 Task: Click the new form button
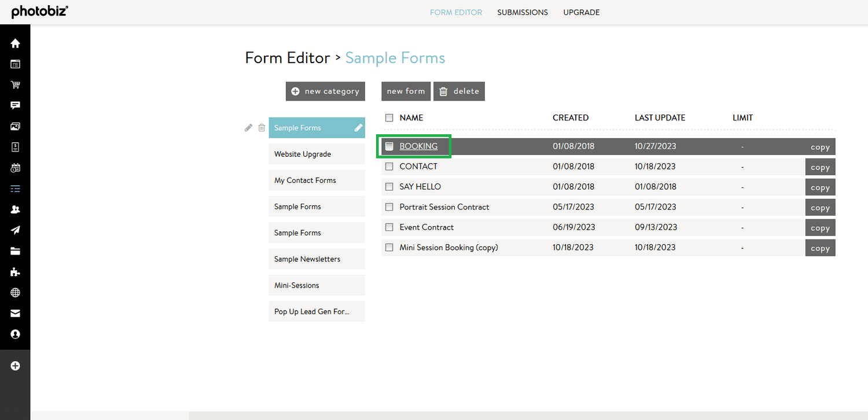click(x=406, y=91)
